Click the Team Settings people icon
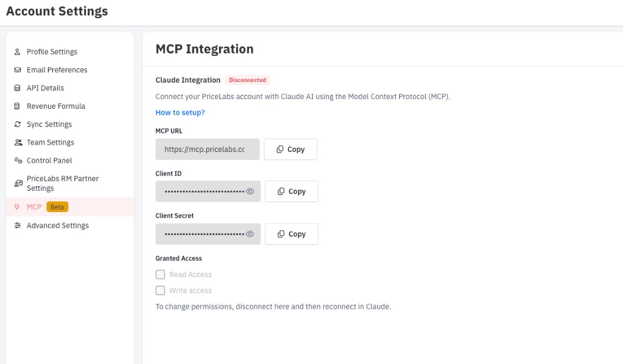Screen dimensions: 623x364 [18, 142]
